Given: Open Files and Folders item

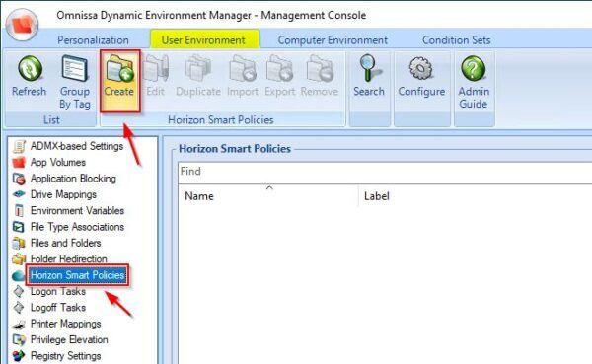Looking at the screenshot, I should point(66,243).
